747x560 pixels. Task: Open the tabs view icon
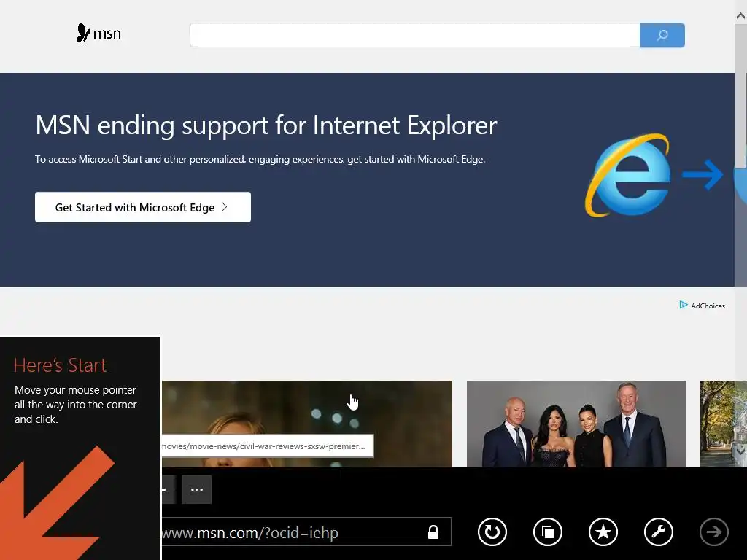point(547,532)
